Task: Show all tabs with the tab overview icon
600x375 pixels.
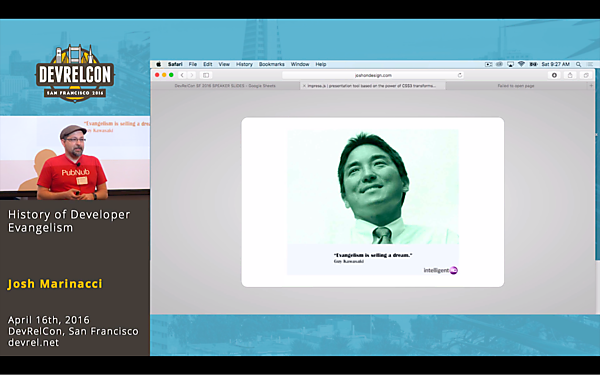Action: click(586, 75)
